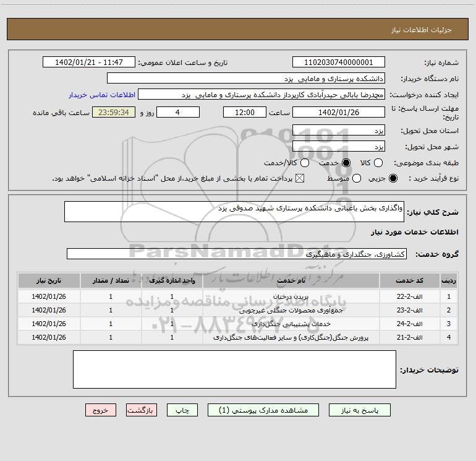The height and width of the screenshot is (461, 476).
Task: Select the جزیی purchase type radio
Action: (x=393, y=178)
